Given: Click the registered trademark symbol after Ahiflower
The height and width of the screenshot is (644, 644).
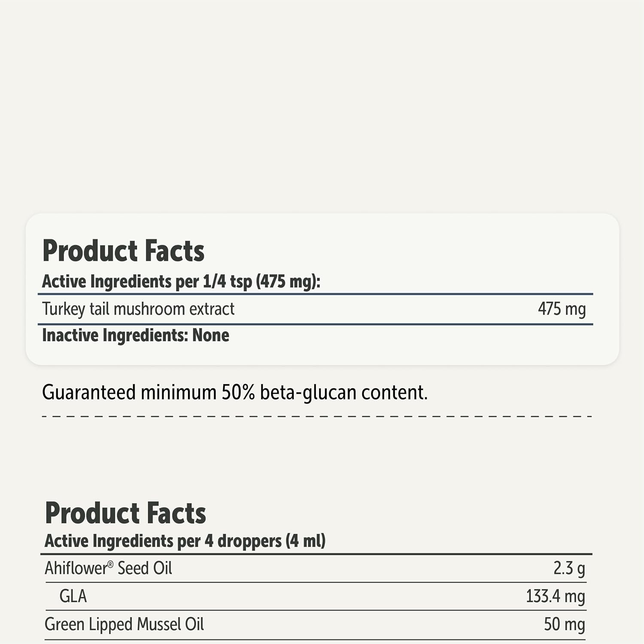Looking at the screenshot, I should click(x=110, y=564).
